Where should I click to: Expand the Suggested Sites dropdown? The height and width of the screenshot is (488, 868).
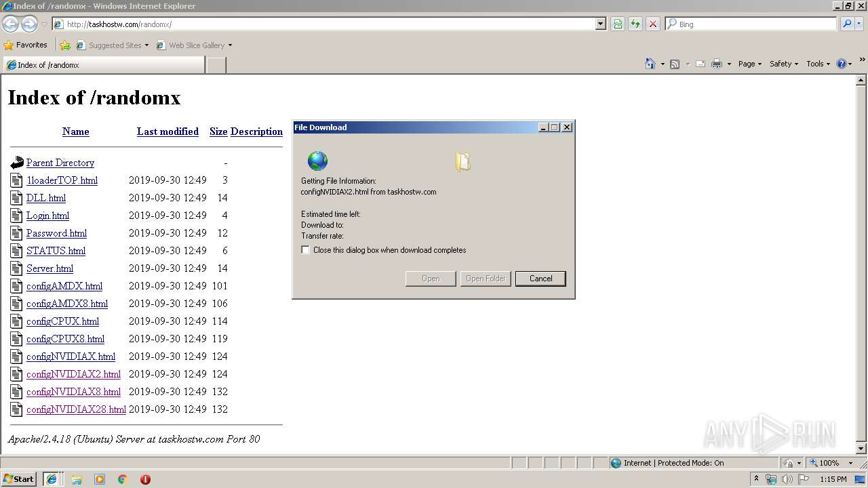coord(146,45)
